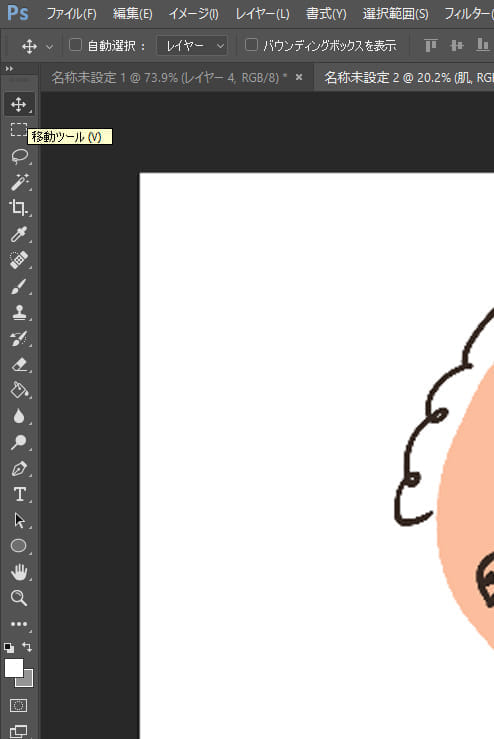Click the white foreground color swatch
The height and width of the screenshot is (739, 494).
click(14, 667)
